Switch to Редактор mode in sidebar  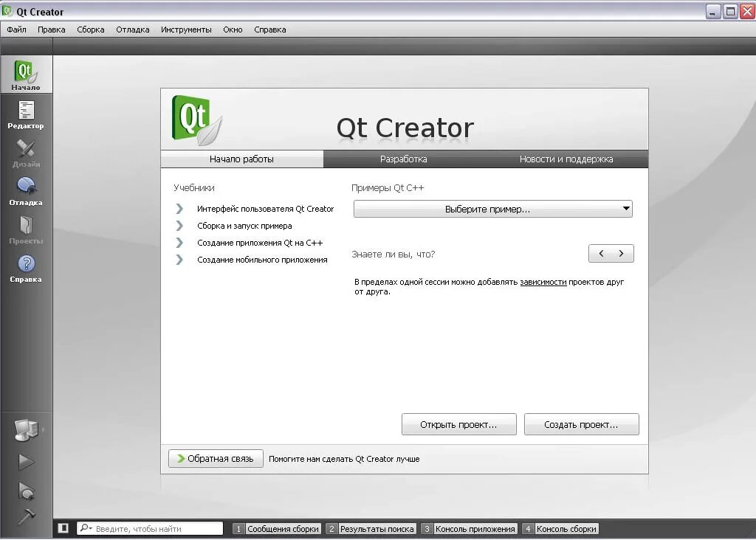(26, 114)
